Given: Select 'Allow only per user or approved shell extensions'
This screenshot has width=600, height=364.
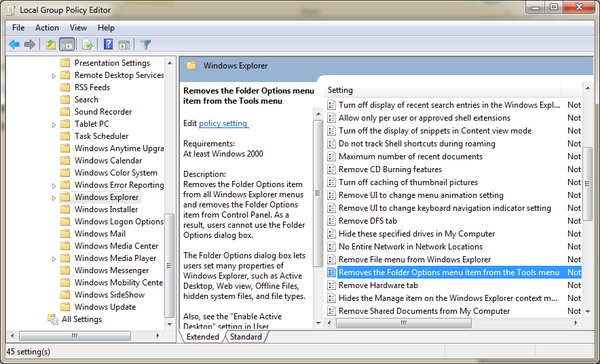Looking at the screenshot, I should [424, 118].
